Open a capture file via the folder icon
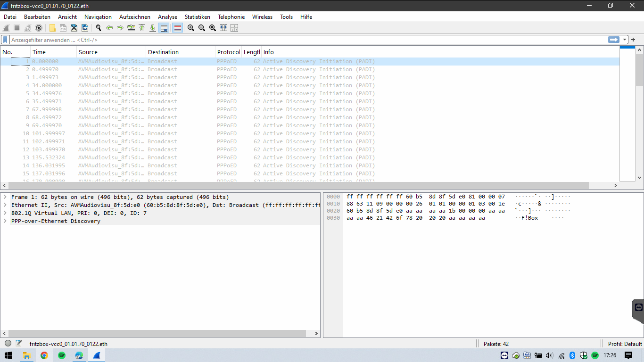This screenshot has width=644, height=362. coord(52,28)
